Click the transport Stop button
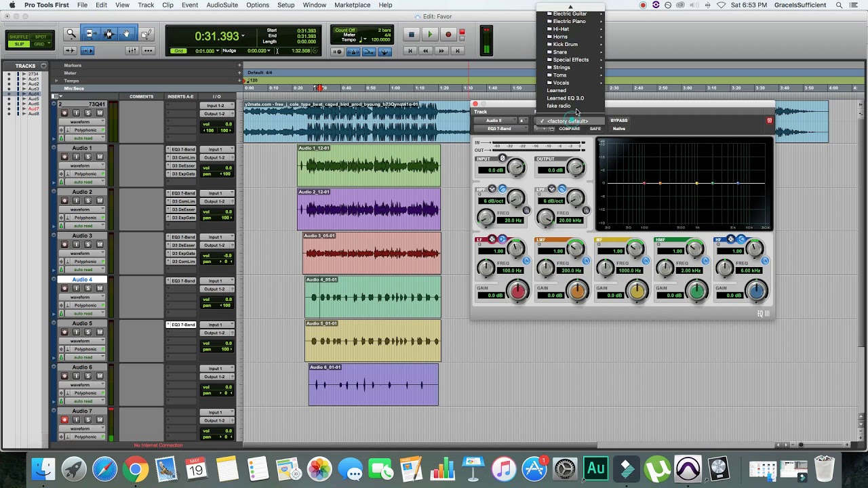868x488 pixels. point(411,35)
